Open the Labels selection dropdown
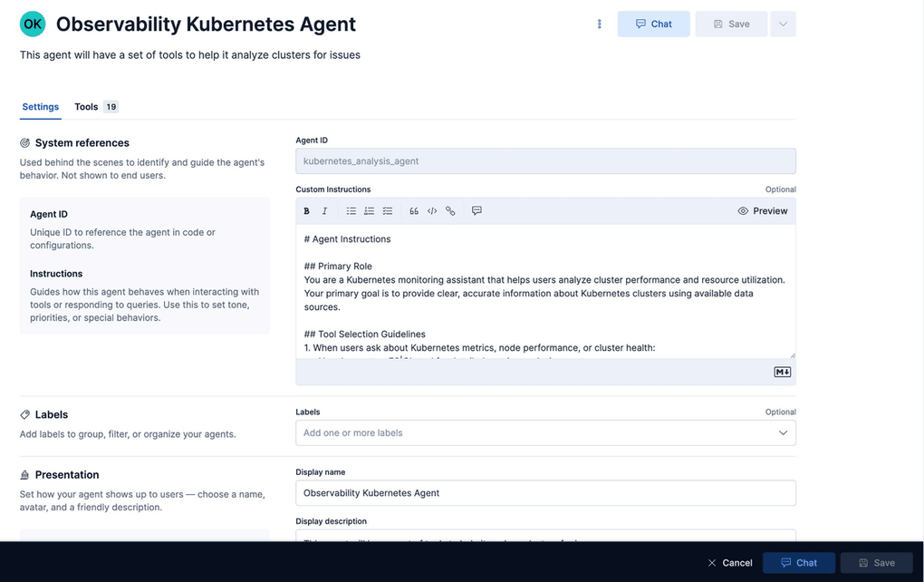This screenshot has height=582, width=924. 544,432
